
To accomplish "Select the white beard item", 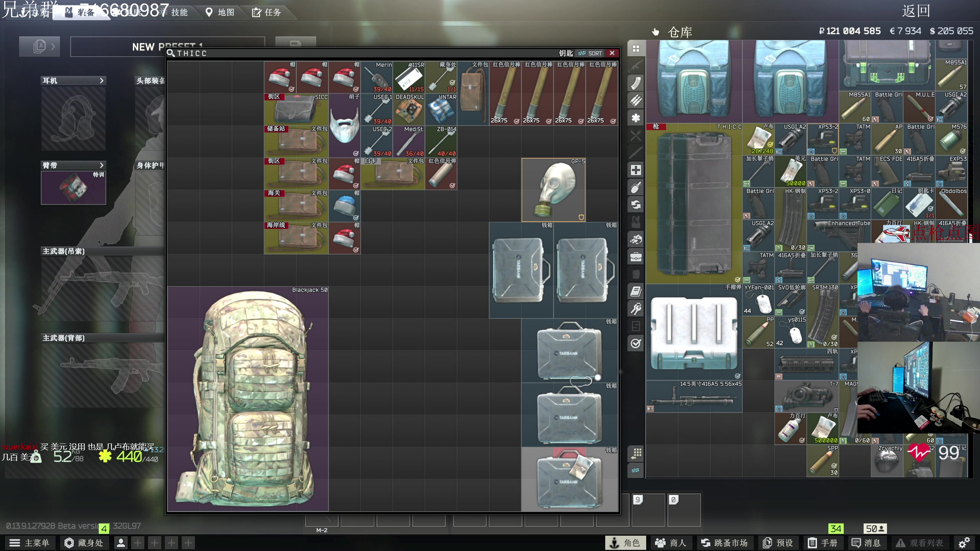I will pos(345,126).
